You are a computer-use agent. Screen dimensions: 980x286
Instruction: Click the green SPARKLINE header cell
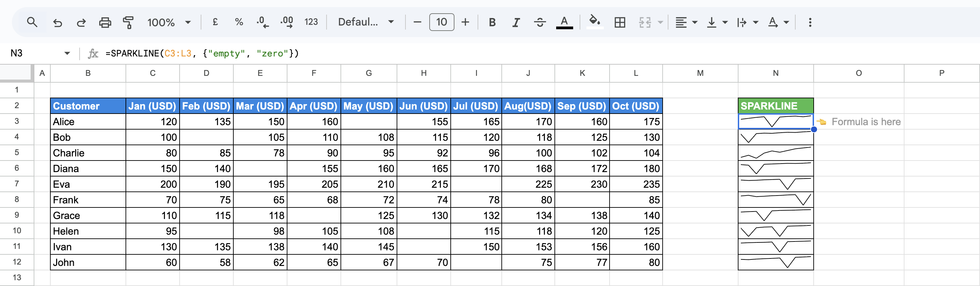coord(775,106)
